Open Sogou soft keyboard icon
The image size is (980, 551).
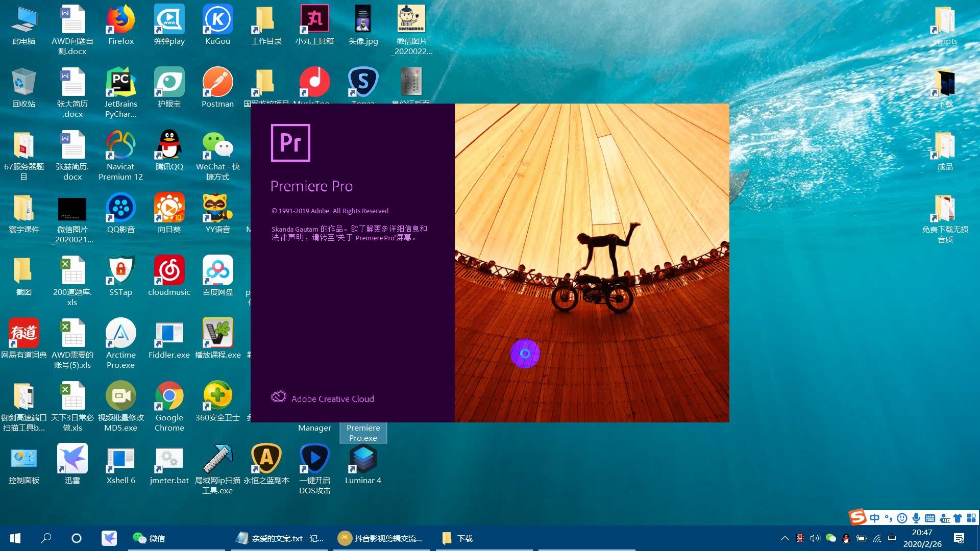click(x=930, y=518)
